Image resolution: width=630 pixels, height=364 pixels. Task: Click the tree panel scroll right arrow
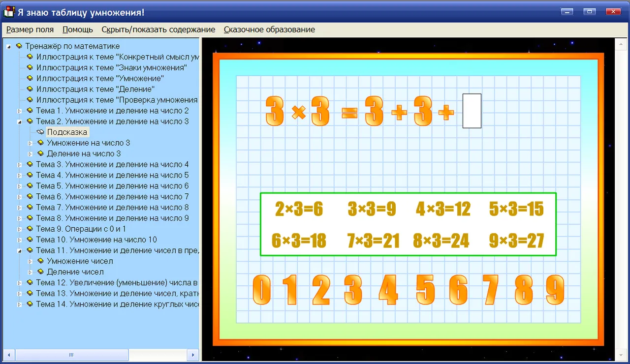coord(193,355)
